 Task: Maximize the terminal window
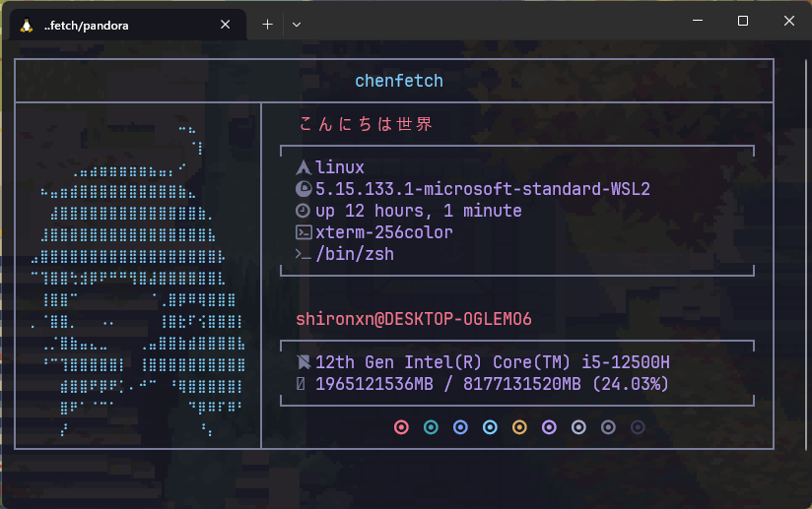click(743, 21)
